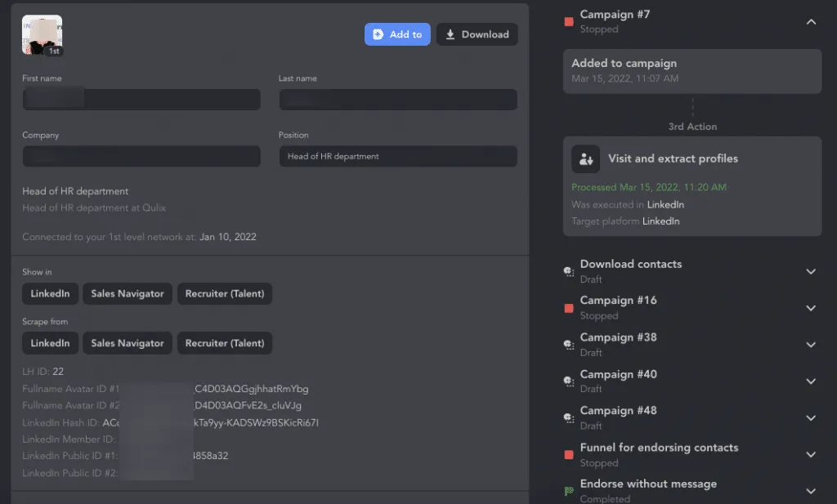This screenshot has width=837, height=504.
Task: Collapse the Campaign #7 section chevron
Action: (811, 22)
